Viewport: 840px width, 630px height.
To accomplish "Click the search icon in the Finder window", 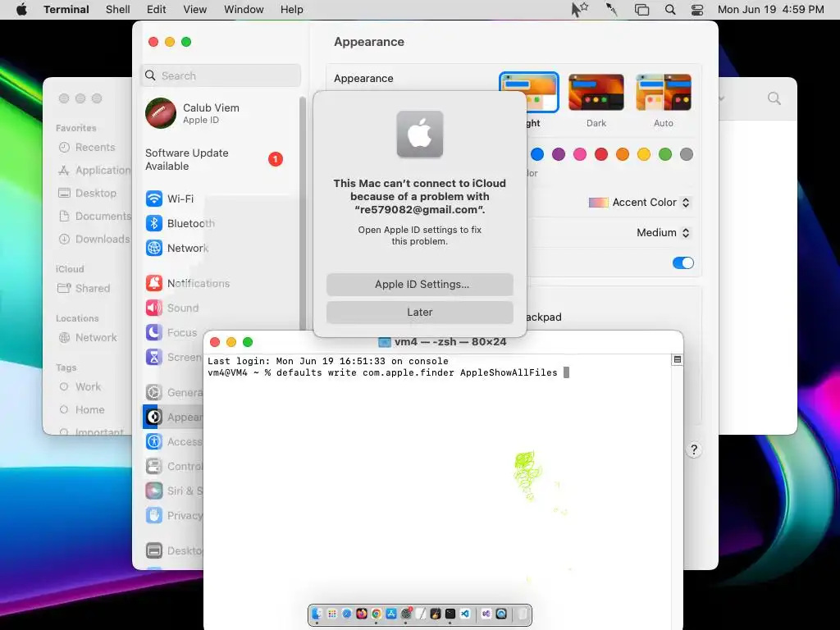I will click(x=774, y=98).
